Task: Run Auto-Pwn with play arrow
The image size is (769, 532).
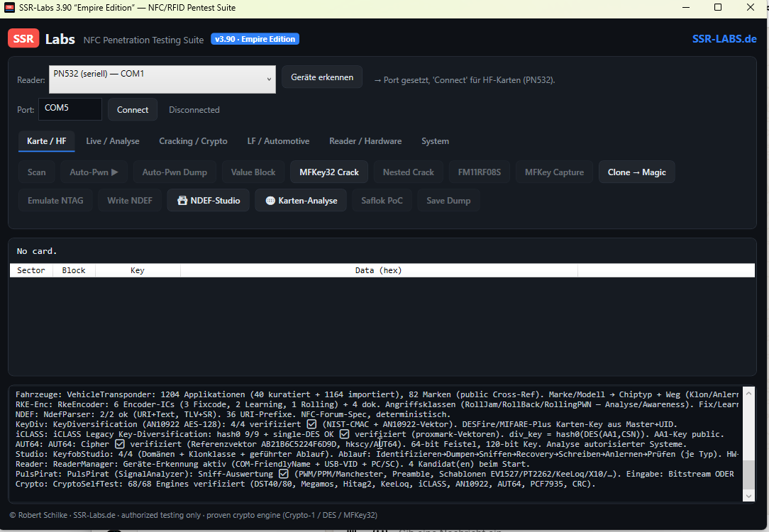Action: tap(94, 172)
